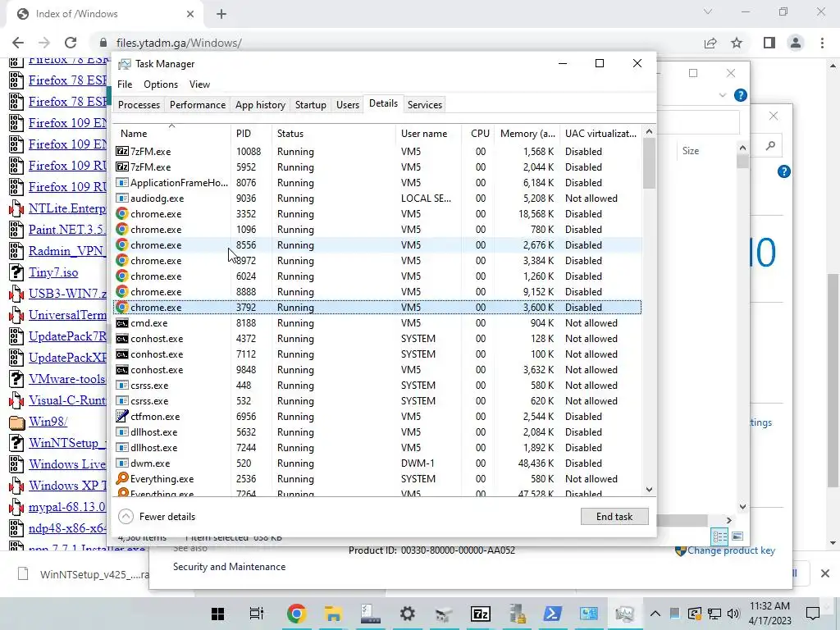Bookmark this page with the star icon
840x630 pixels.
pos(737,43)
